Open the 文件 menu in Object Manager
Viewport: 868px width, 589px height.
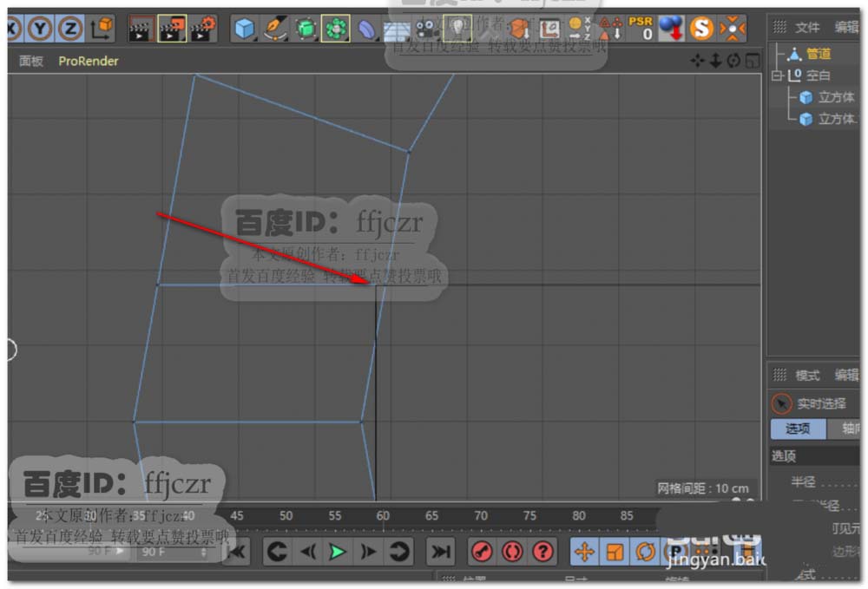(807, 27)
